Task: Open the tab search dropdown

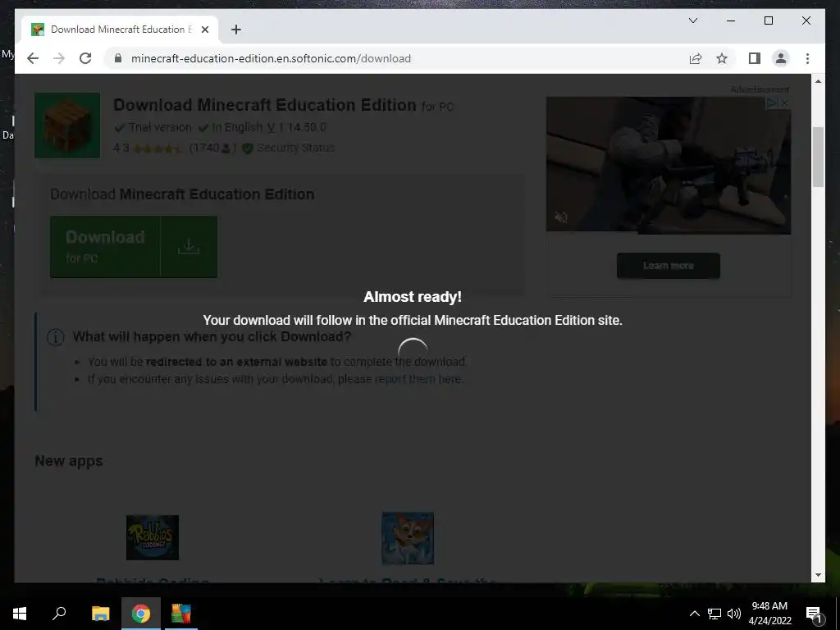Action: click(x=692, y=21)
